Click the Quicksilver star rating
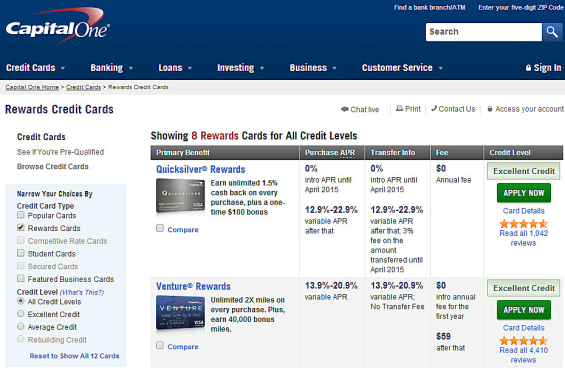 click(523, 223)
